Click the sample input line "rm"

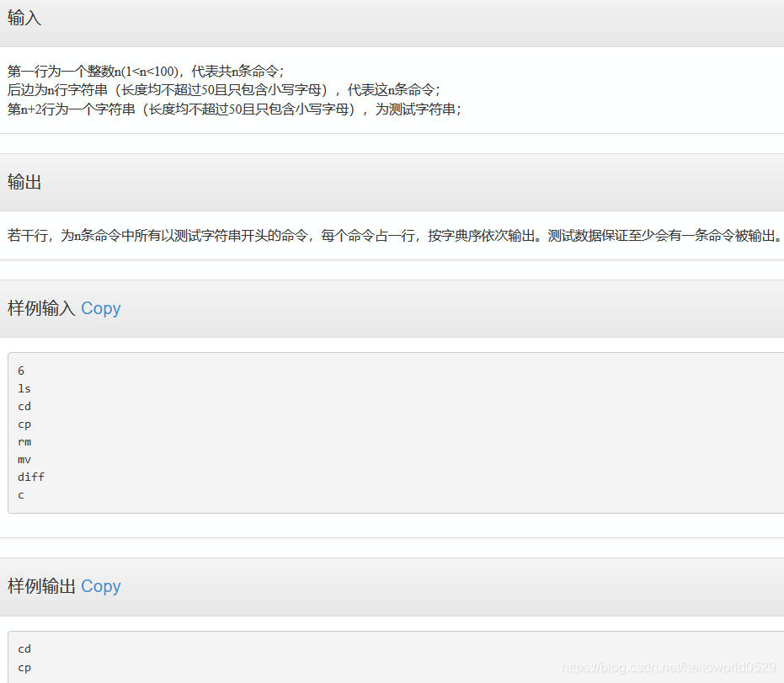(24, 442)
